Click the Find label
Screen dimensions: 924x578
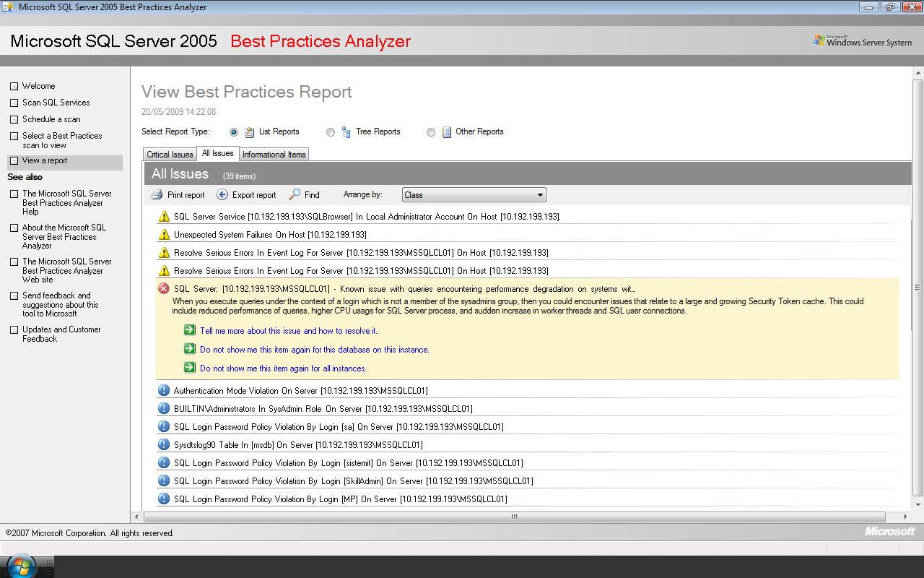[x=312, y=195]
